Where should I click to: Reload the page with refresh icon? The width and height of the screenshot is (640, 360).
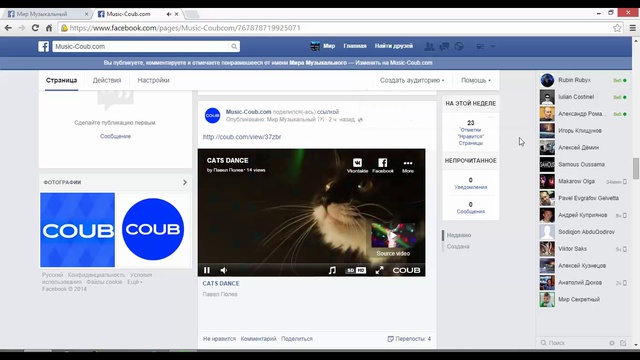[35, 28]
